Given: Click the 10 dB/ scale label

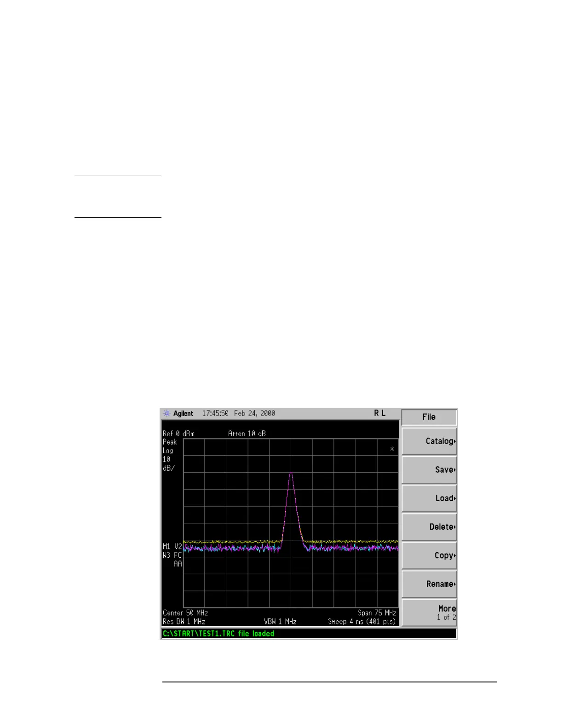Looking at the screenshot, I should pos(169,464).
